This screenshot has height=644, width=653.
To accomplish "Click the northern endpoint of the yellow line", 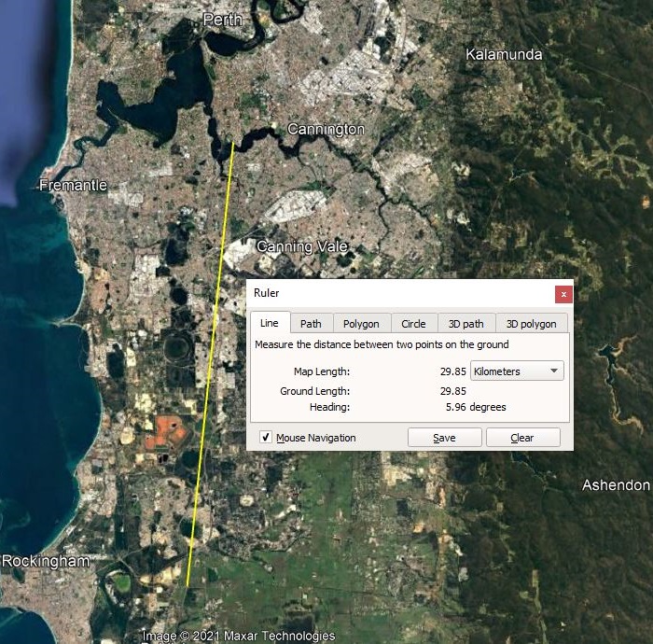I will (x=233, y=143).
